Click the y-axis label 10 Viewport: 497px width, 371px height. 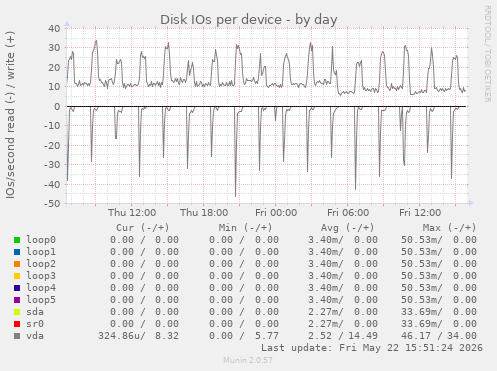(x=54, y=87)
